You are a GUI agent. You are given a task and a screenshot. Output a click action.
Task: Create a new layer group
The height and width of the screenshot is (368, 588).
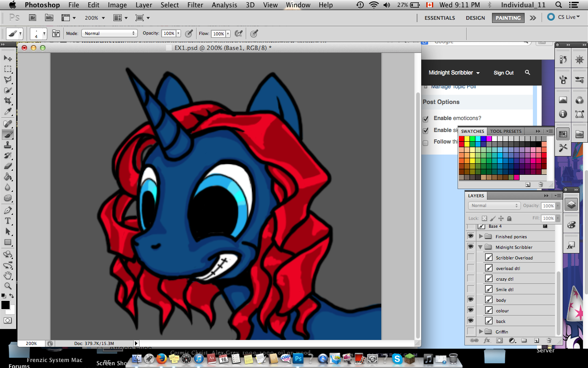click(x=524, y=341)
